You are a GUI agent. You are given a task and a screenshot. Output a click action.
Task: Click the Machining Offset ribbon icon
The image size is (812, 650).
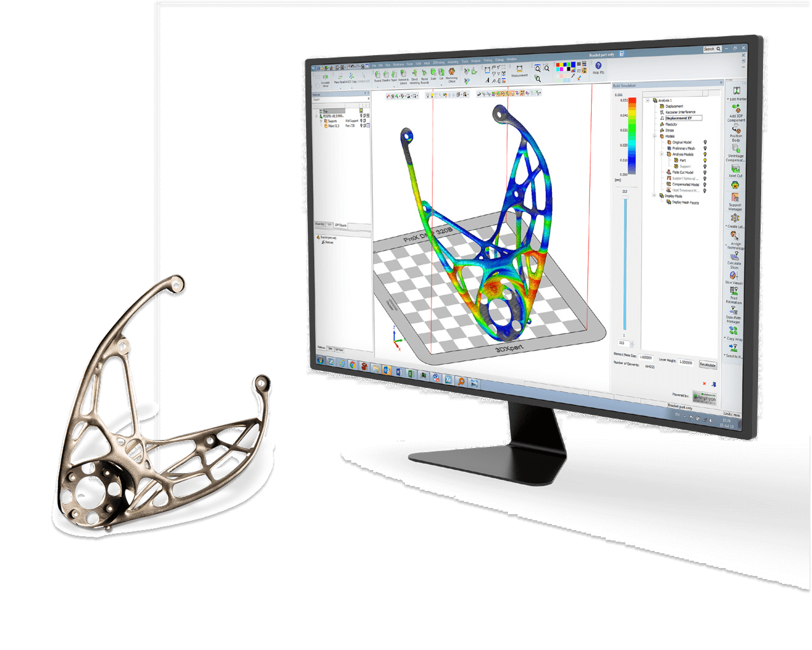(x=452, y=73)
